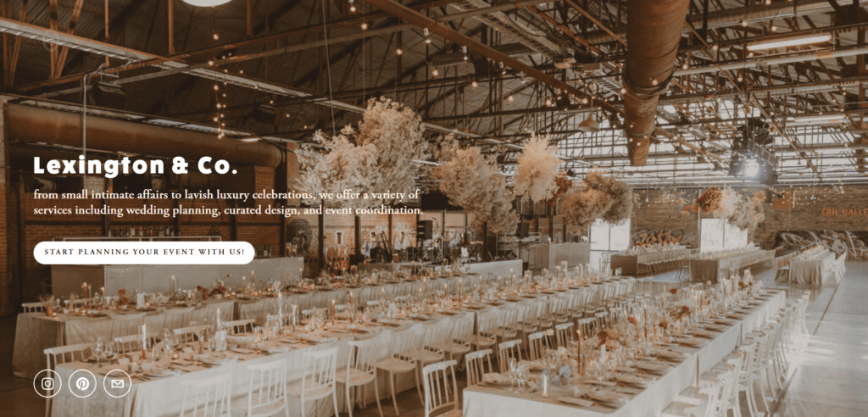The image size is (868, 417).
Task: Click the round white pendant lamp at top
Action: pyautogui.click(x=207, y=3)
